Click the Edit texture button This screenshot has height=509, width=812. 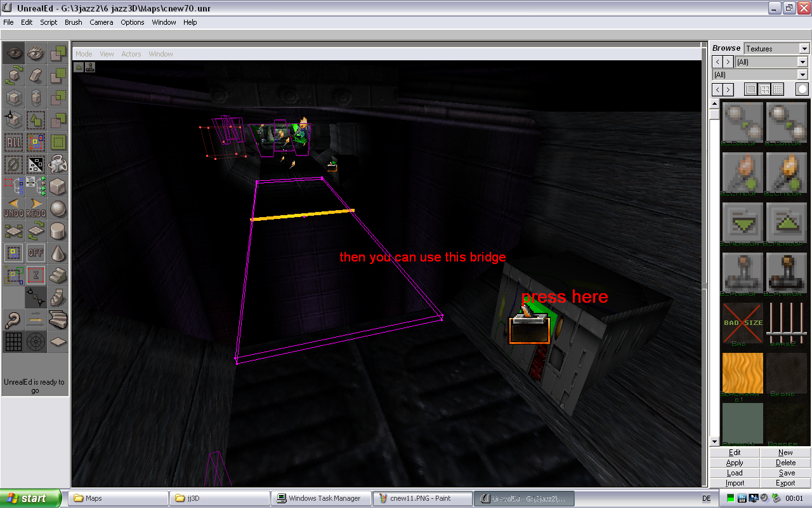(x=735, y=453)
